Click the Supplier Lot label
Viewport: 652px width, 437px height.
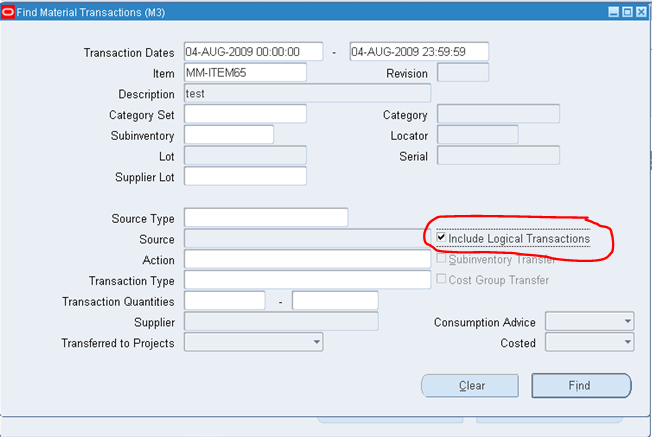[x=144, y=177]
